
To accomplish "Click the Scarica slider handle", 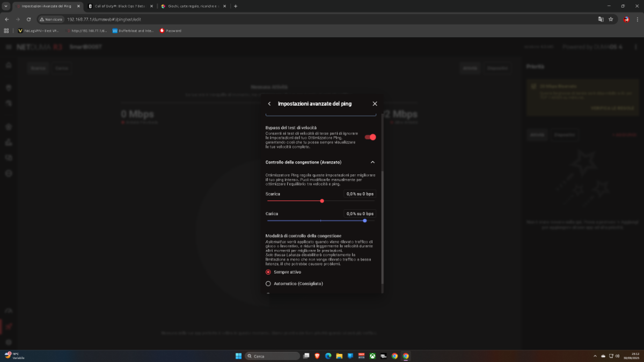I will tap(322, 201).
